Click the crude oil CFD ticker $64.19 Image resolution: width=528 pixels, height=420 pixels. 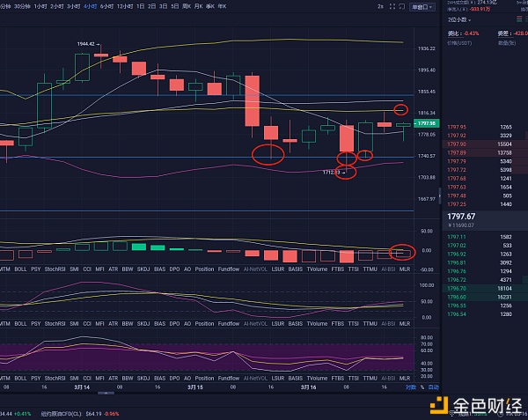[x=80, y=414]
